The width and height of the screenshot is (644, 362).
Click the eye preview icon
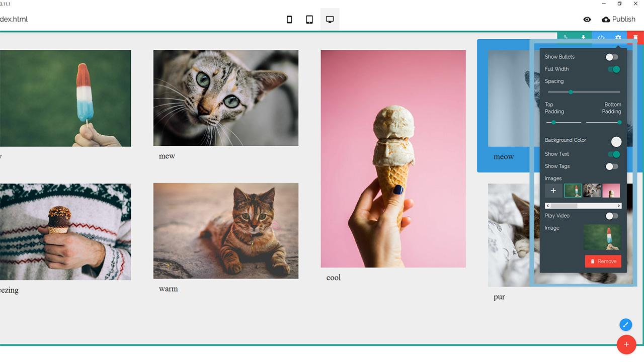tap(587, 20)
